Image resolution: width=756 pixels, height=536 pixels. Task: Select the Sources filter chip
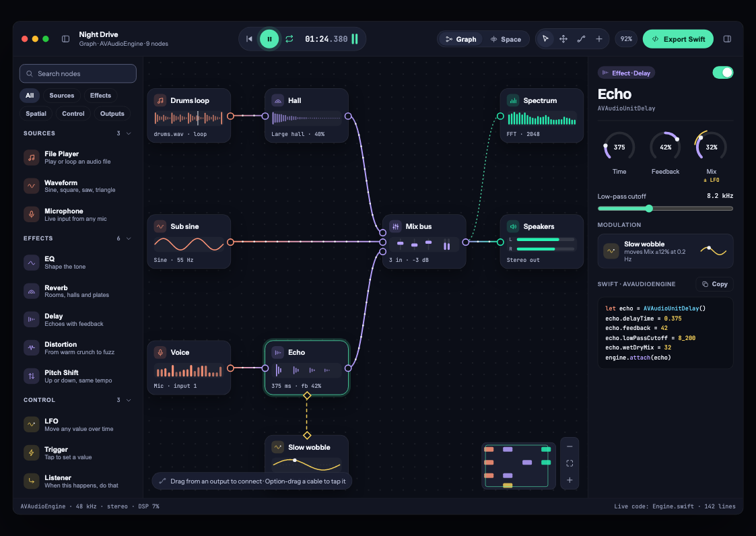click(x=62, y=96)
